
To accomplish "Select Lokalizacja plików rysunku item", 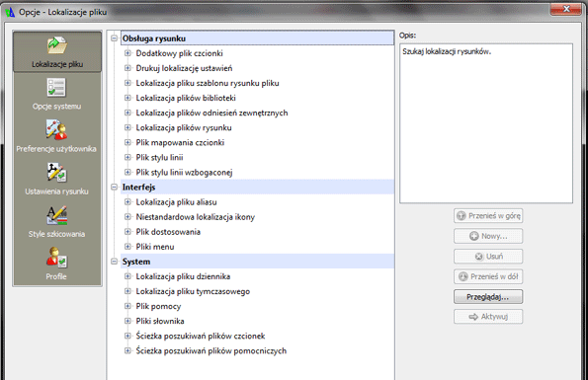I will tap(184, 127).
